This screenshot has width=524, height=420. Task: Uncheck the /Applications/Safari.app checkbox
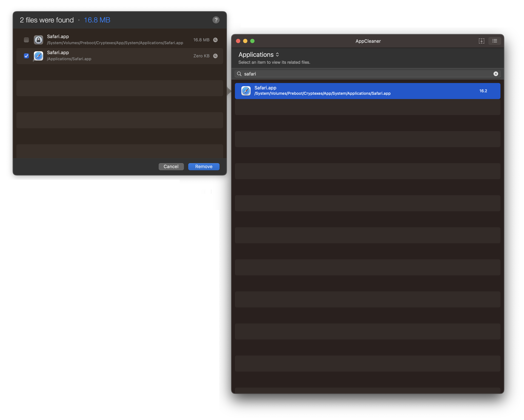(26, 56)
